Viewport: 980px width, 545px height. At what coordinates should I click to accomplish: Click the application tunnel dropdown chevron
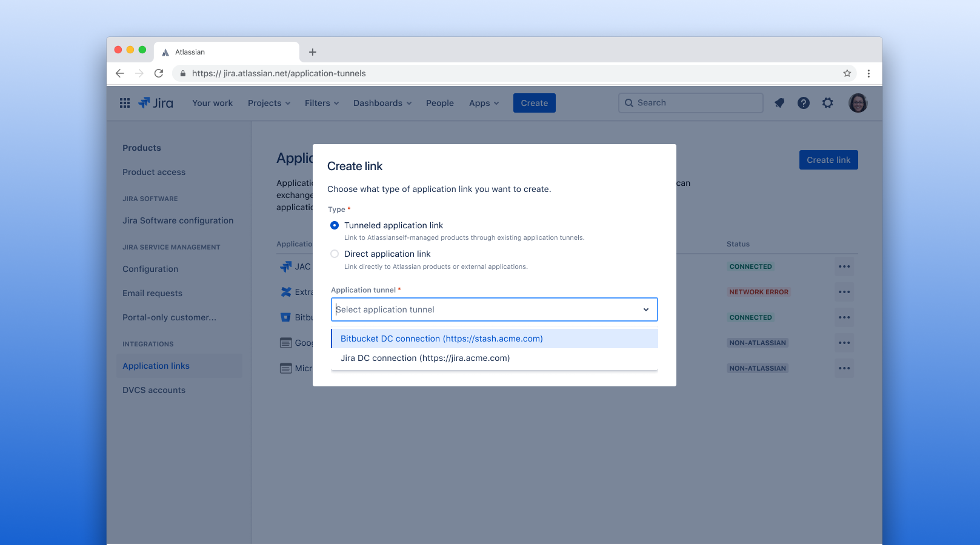point(646,309)
